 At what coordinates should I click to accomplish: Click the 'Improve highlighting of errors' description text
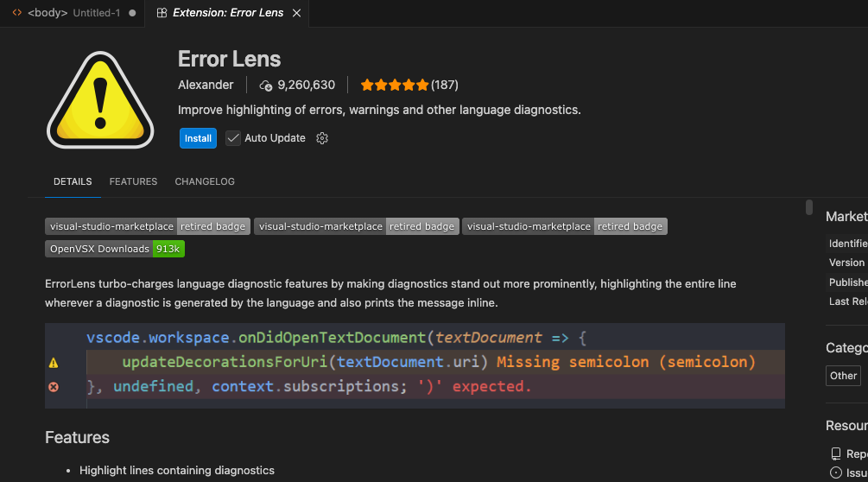tap(379, 110)
